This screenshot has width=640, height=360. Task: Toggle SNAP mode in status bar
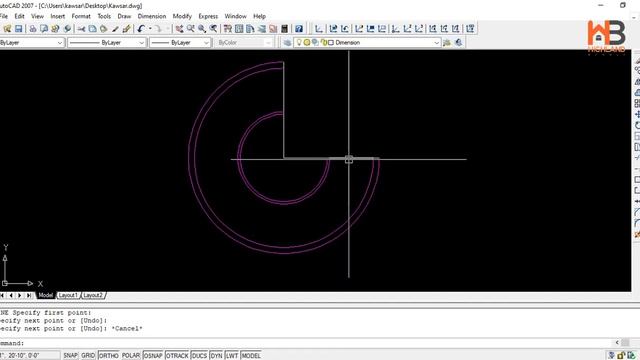tap(70, 356)
